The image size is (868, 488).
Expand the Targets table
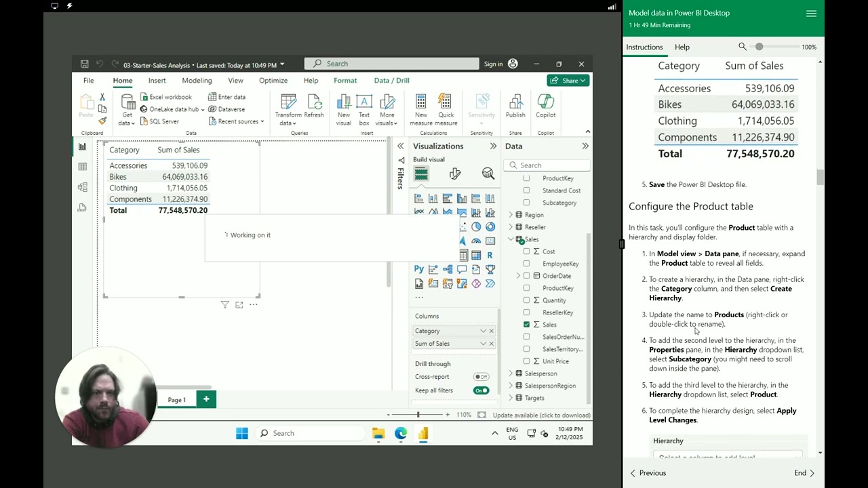point(511,398)
